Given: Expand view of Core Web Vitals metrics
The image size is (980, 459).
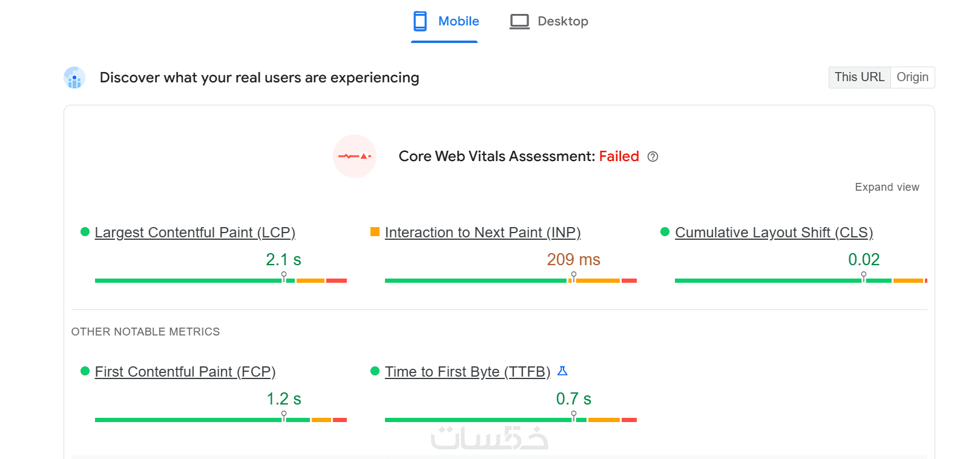Looking at the screenshot, I should 887,187.
